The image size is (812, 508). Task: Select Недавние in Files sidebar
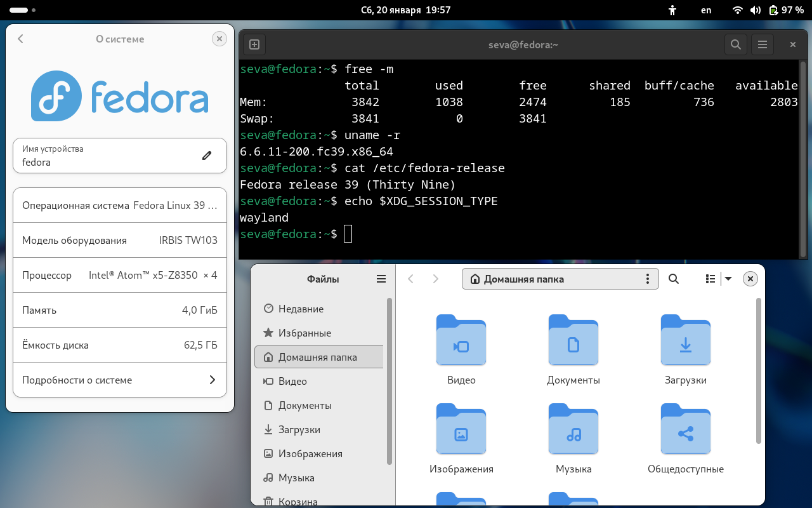coord(319,309)
